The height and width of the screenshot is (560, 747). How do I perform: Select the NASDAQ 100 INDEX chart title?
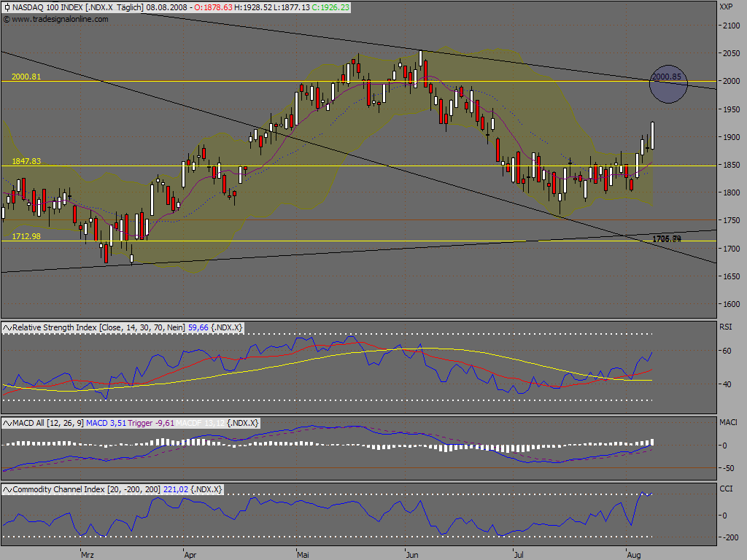[x=47, y=7]
